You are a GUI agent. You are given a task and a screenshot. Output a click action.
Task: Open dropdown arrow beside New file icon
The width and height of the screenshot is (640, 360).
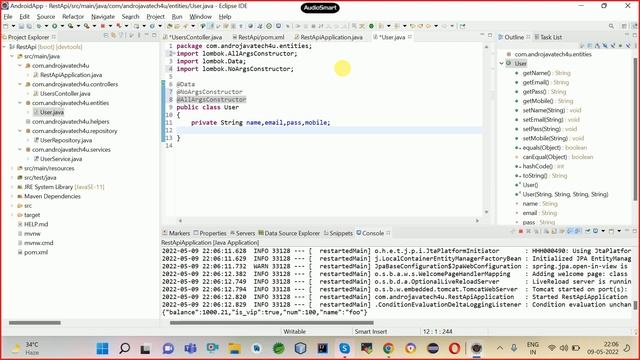click(13, 26)
